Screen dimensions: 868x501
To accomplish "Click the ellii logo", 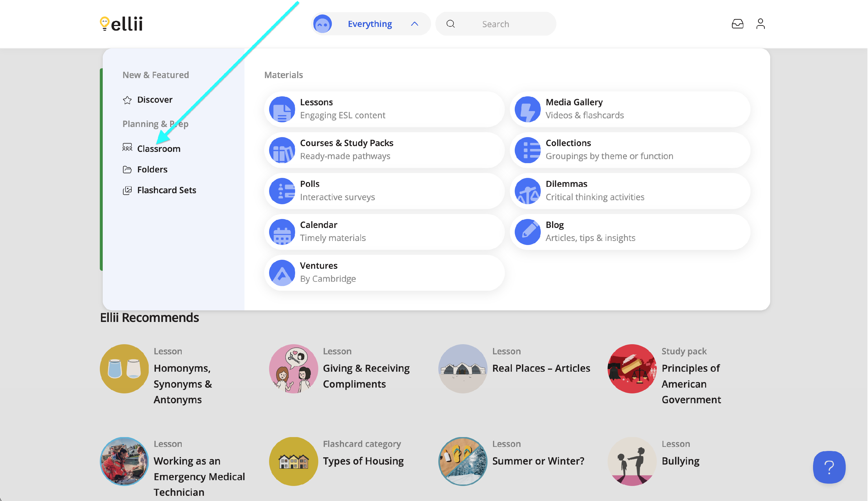I will click(121, 24).
